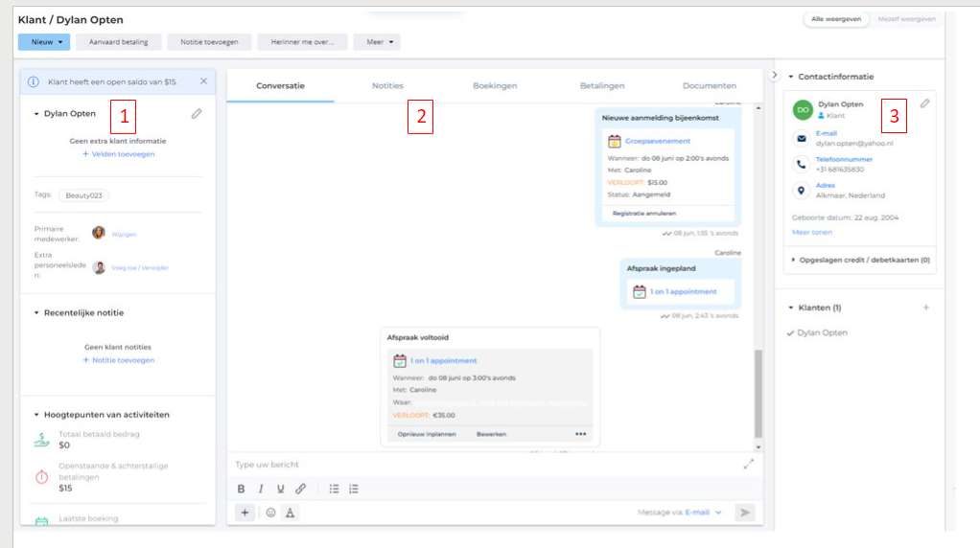The height and width of the screenshot is (548, 980).
Task: Open 1 on 1 appointment in Afspraak ingepland
Action: [683, 291]
